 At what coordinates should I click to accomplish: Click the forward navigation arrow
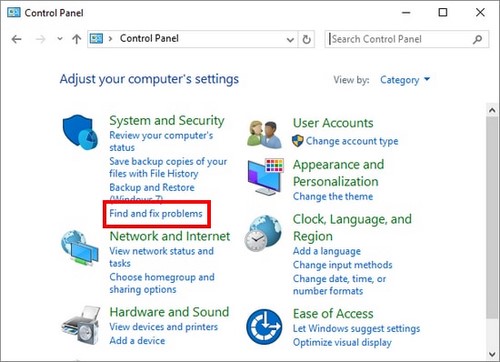click(40, 39)
